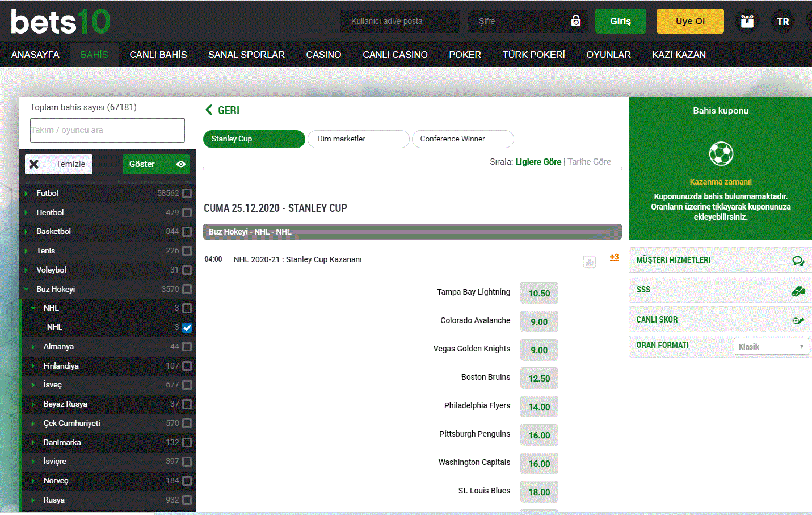Uncheck the NHL league checkbox
This screenshot has height=515, width=812.
[187, 328]
